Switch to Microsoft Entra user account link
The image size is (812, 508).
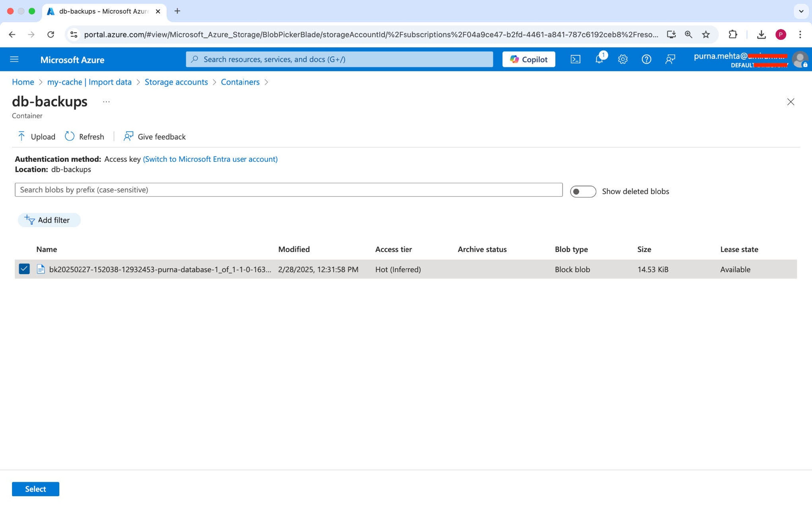[x=210, y=159]
